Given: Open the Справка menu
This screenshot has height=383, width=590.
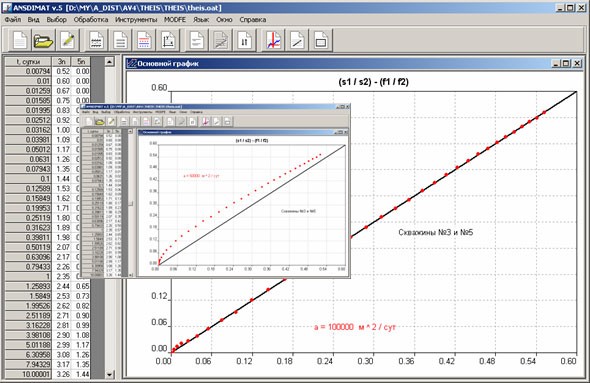Looking at the screenshot, I should click(252, 20).
